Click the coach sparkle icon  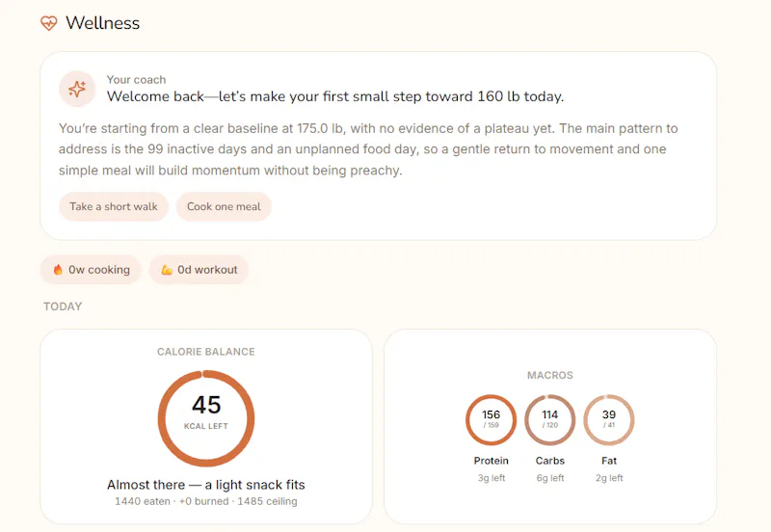point(77,89)
